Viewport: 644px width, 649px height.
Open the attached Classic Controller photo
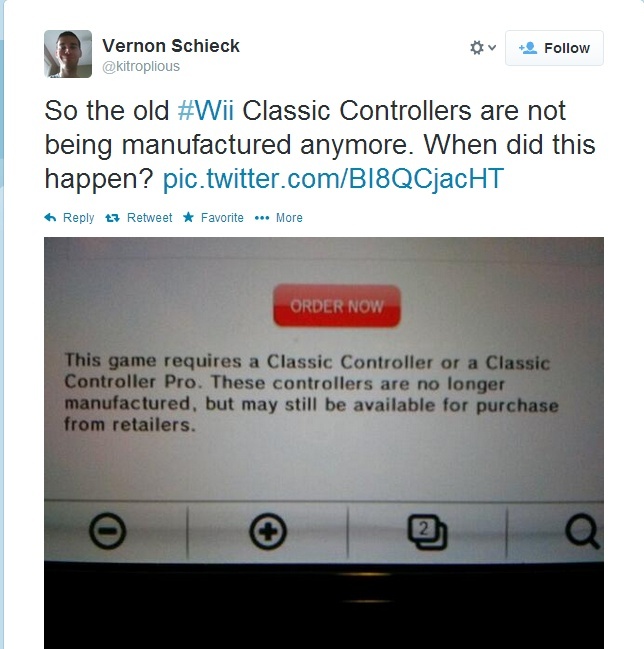point(324,443)
